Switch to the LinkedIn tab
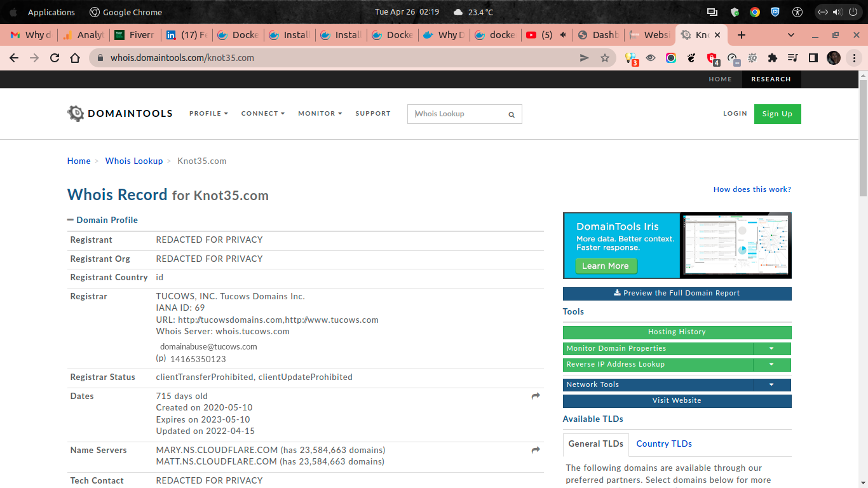868x488 pixels. click(186, 35)
